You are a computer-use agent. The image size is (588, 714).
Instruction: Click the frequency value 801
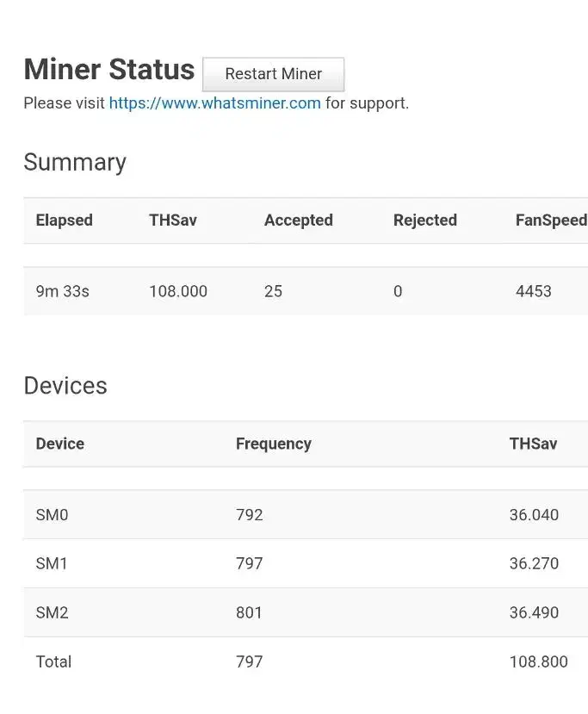[250, 613]
